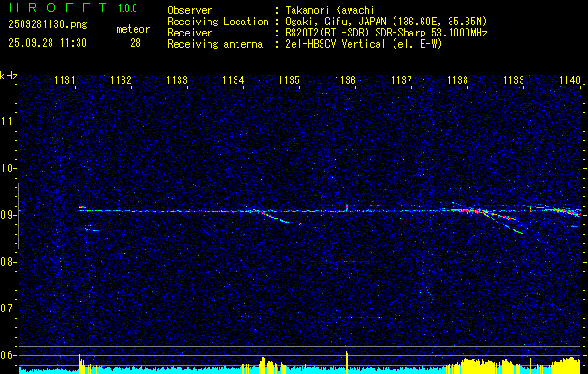Click the Receiving Location label
This screenshot has width=588, height=374.
218,22
